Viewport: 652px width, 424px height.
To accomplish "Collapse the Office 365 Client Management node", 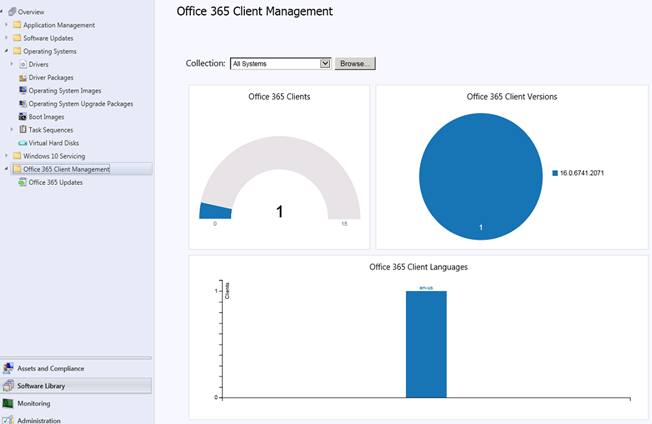I will (x=6, y=169).
